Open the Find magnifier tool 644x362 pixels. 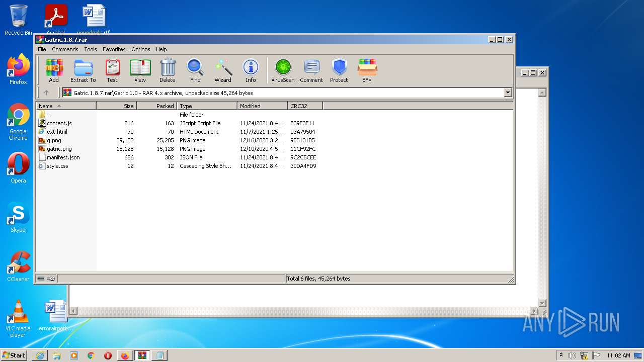[x=195, y=71]
